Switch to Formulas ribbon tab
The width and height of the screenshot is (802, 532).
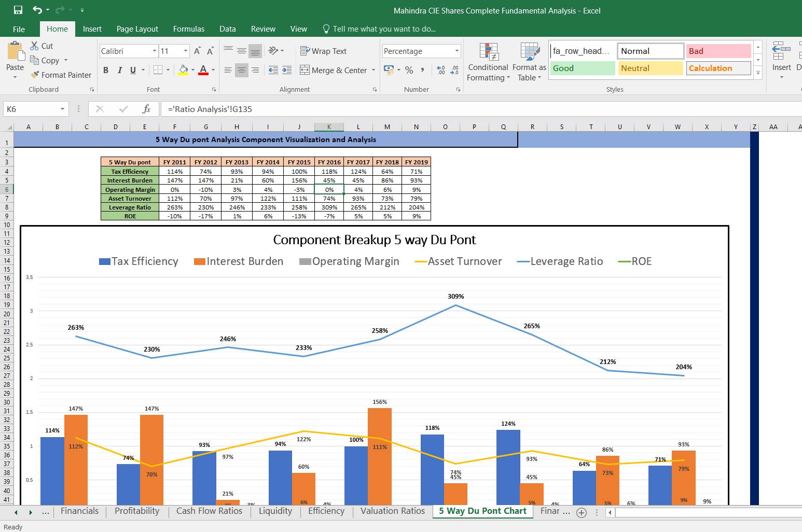[189, 29]
